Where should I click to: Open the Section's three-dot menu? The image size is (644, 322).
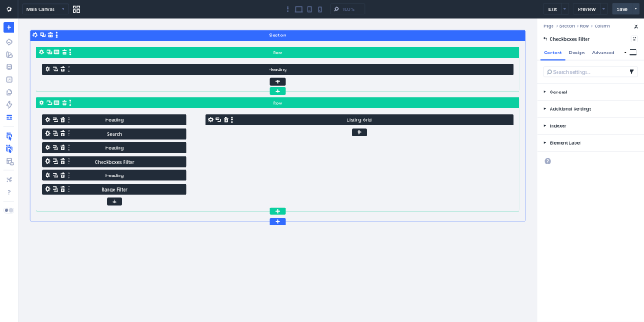(x=57, y=35)
